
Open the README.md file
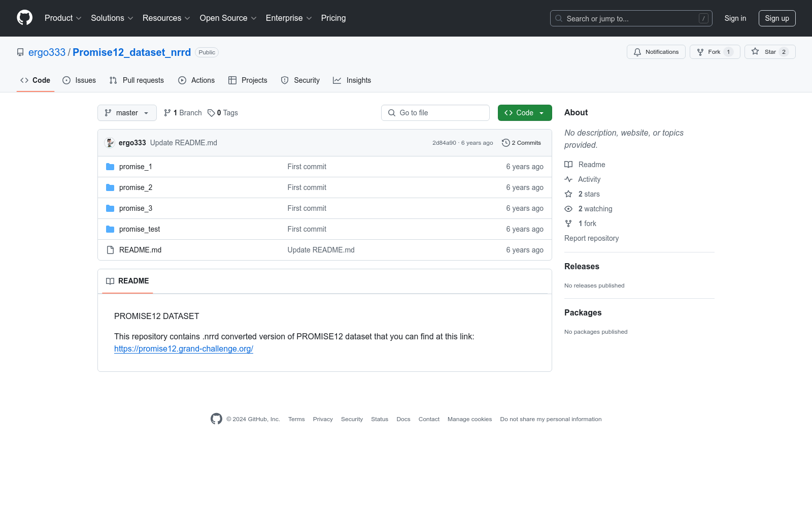(140, 250)
